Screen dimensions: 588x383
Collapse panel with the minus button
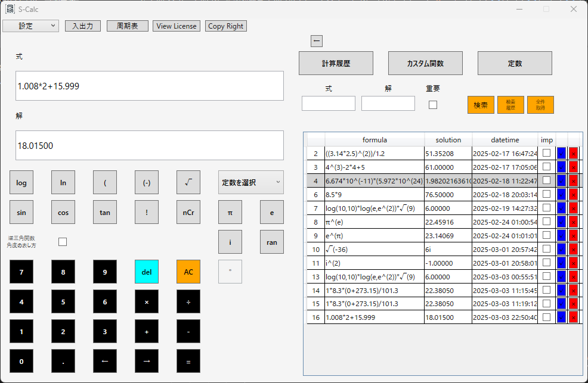[x=317, y=41]
